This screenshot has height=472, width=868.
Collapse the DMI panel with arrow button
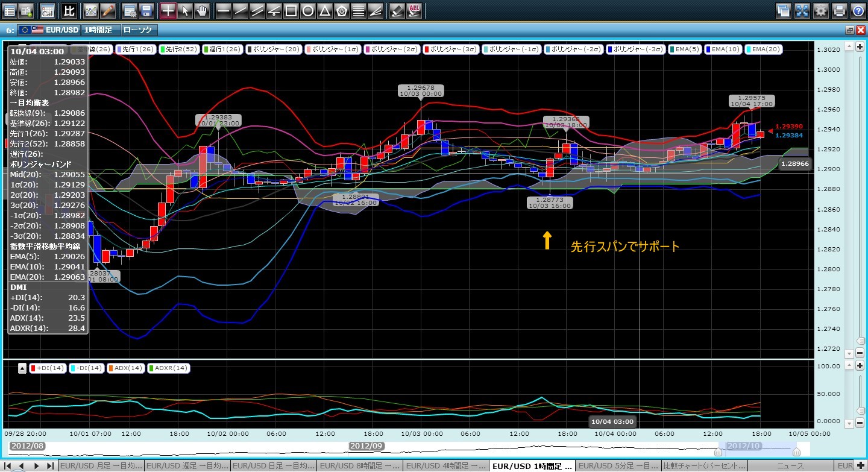coord(22,368)
